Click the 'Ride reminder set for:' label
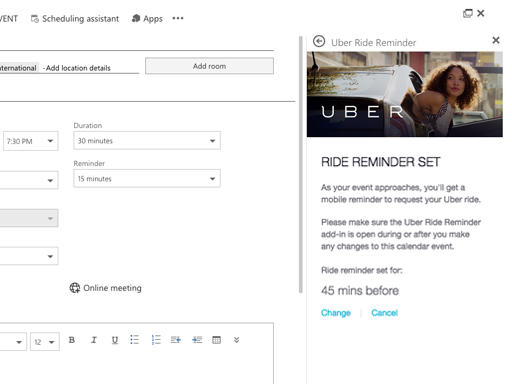Image resolution: width=512 pixels, height=384 pixels. [x=362, y=270]
